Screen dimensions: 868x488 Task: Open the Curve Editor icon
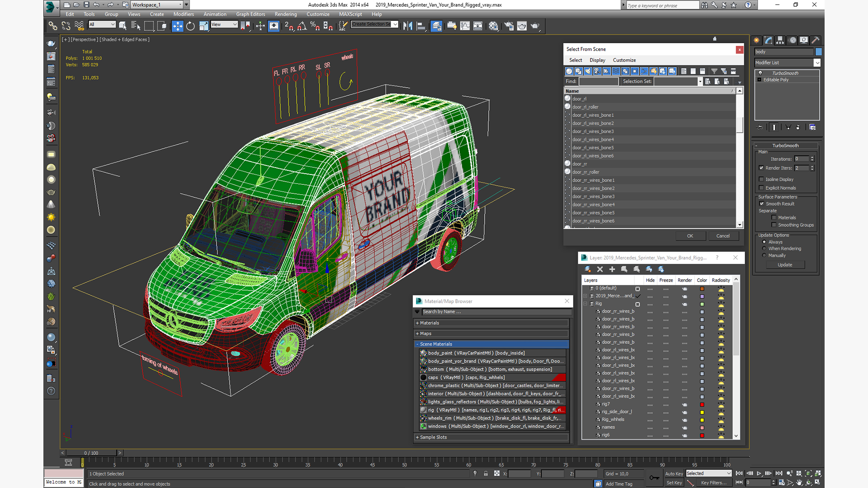465,26
